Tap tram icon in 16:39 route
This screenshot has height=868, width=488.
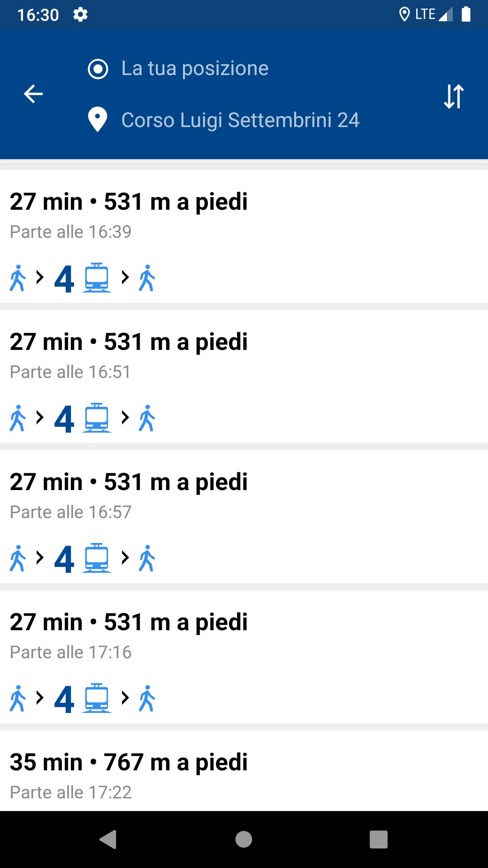97,278
